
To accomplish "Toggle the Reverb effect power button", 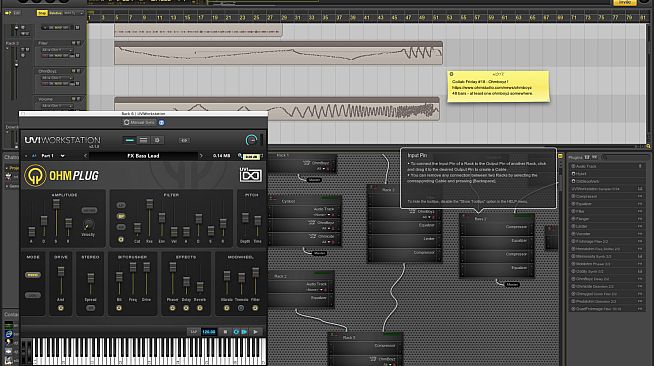I will coord(200,308).
